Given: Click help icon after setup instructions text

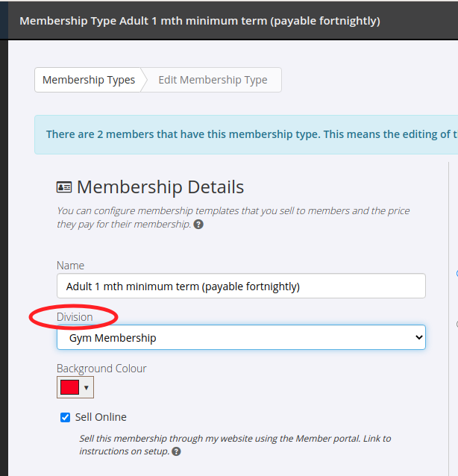Looking at the screenshot, I should coord(176,451).
